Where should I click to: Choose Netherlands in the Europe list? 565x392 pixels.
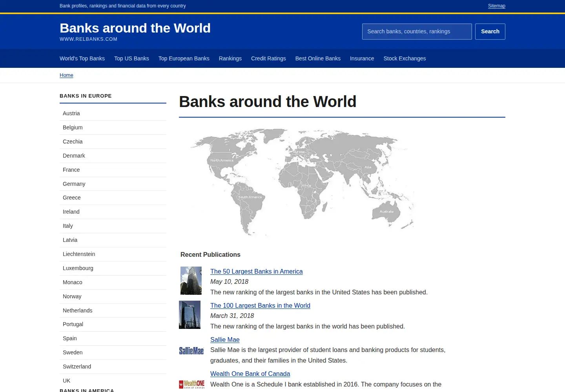(x=113, y=310)
